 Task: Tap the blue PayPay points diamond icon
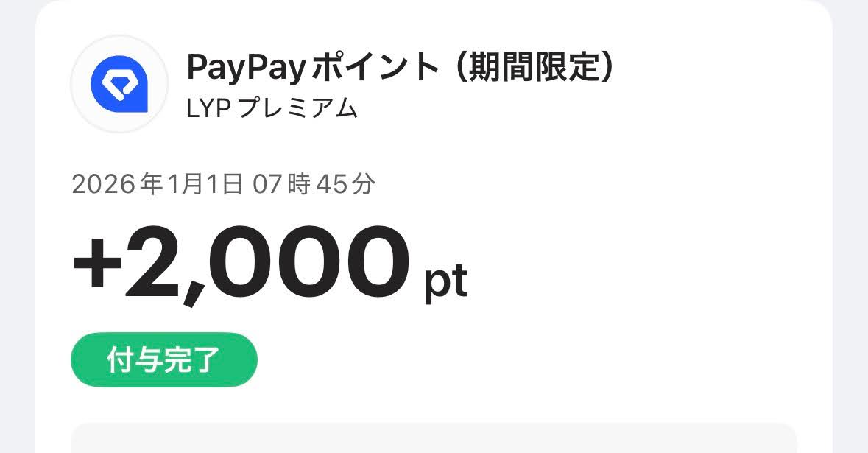click(x=119, y=85)
